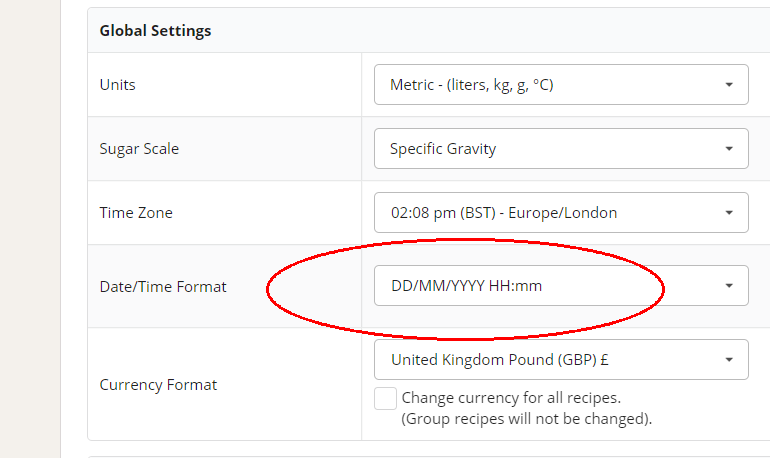Click the Currency Format dropdown caret arrow

pyautogui.click(x=729, y=359)
